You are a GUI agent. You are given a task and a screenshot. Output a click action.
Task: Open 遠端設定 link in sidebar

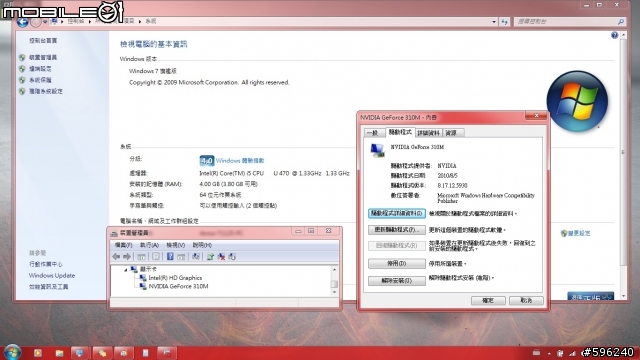tap(40, 69)
